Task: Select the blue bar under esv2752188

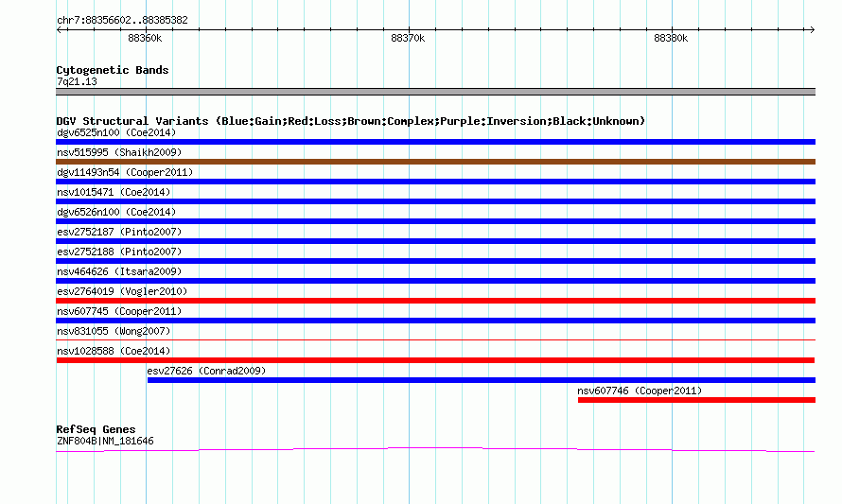Action: pyautogui.click(x=435, y=261)
